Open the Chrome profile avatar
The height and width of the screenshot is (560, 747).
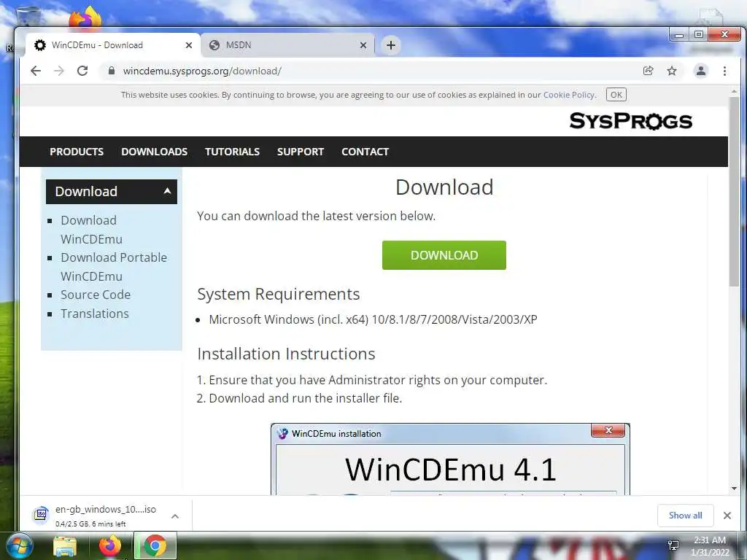point(701,71)
